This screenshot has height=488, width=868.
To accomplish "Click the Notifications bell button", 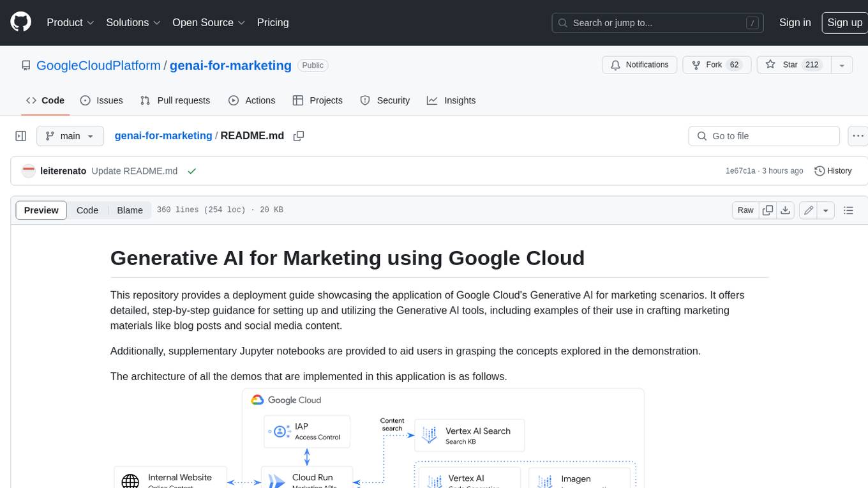I will pyautogui.click(x=640, y=65).
